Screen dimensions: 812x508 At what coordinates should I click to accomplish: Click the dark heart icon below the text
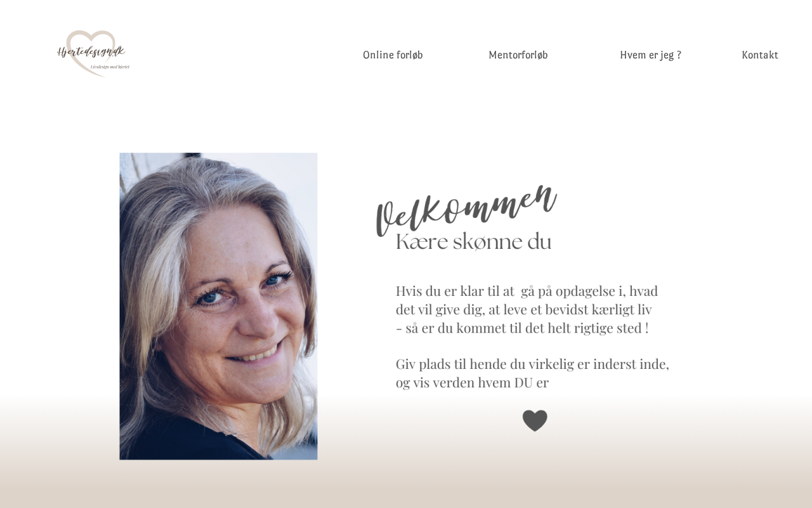[535, 420]
